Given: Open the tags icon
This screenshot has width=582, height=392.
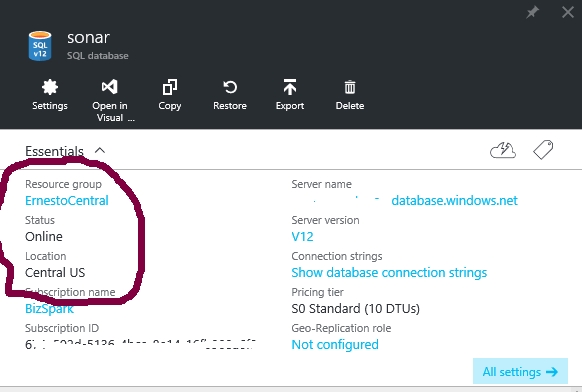Looking at the screenshot, I should 543,150.
